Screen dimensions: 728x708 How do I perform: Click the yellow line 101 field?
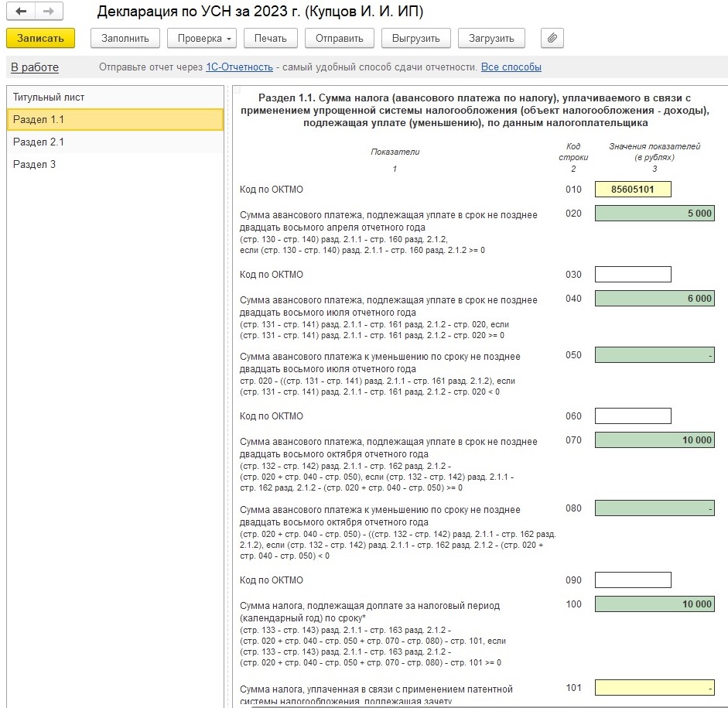click(655, 688)
